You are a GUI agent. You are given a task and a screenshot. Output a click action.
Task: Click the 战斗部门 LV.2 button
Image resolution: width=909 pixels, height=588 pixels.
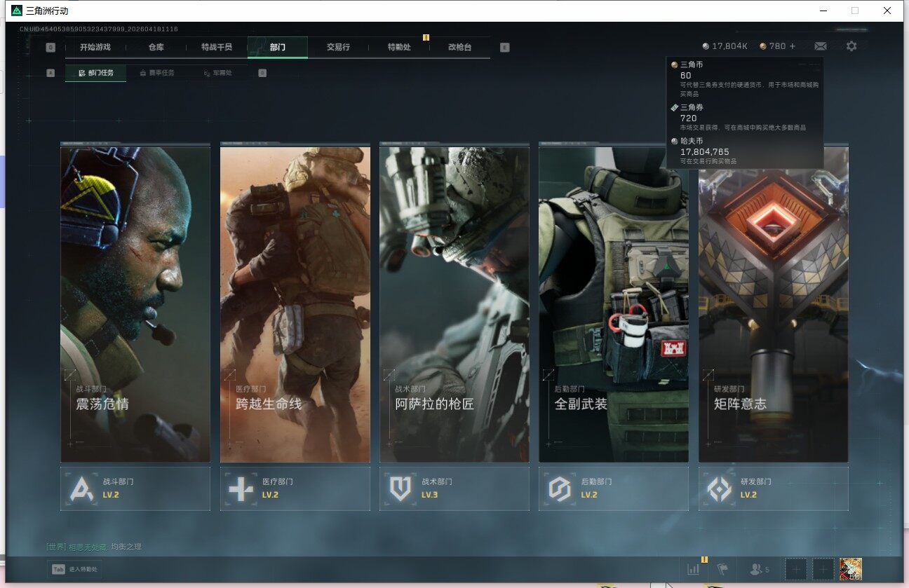point(135,488)
